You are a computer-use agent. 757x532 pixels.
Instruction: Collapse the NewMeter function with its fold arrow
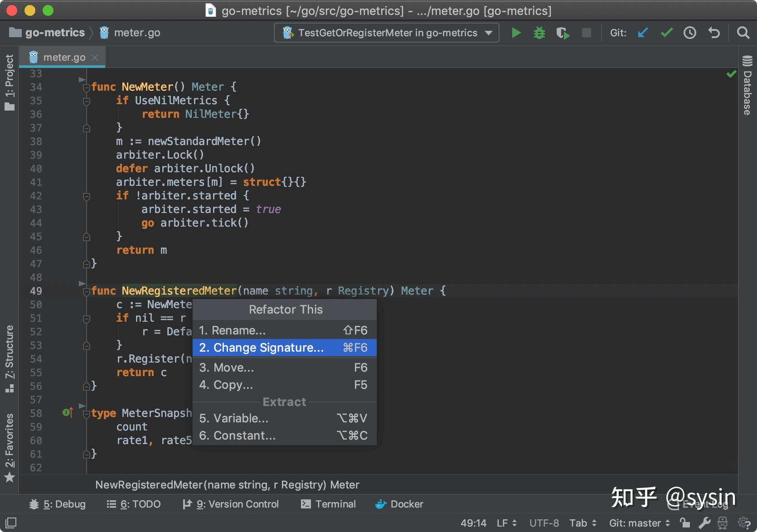pos(86,87)
